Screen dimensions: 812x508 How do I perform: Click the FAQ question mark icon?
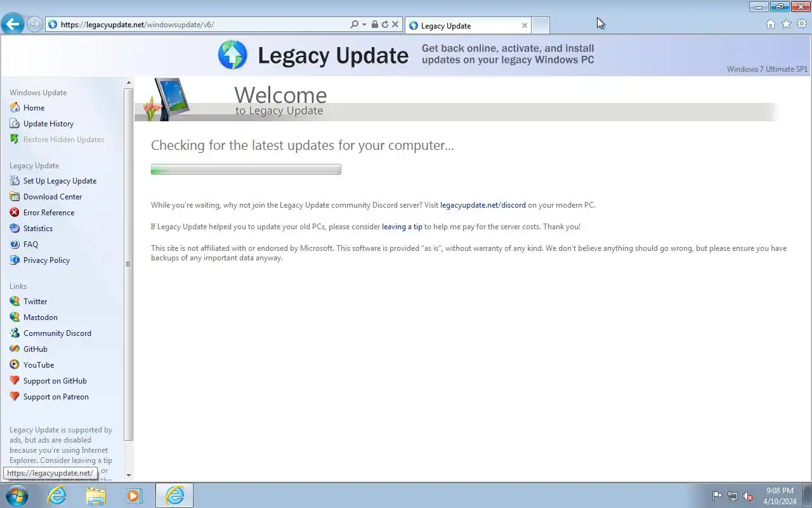[15, 244]
